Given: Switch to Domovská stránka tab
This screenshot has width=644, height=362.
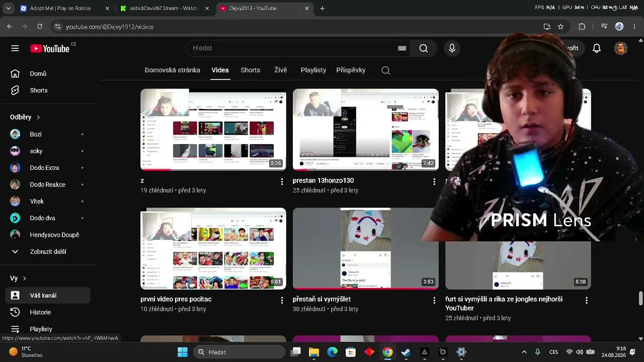Looking at the screenshot, I should (x=173, y=70).
